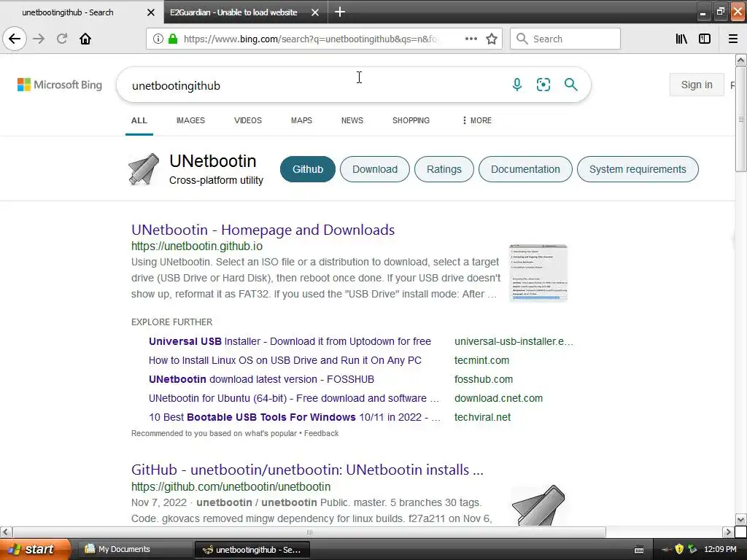Viewport: 747px width, 560px height.
Task: Open the UNetbootin homepage screenshot thumbnail
Action: 538,273
